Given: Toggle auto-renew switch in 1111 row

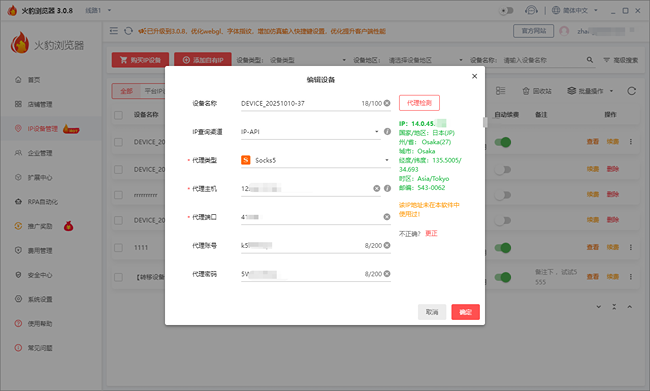Looking at the screenshot, I should 502,248.
